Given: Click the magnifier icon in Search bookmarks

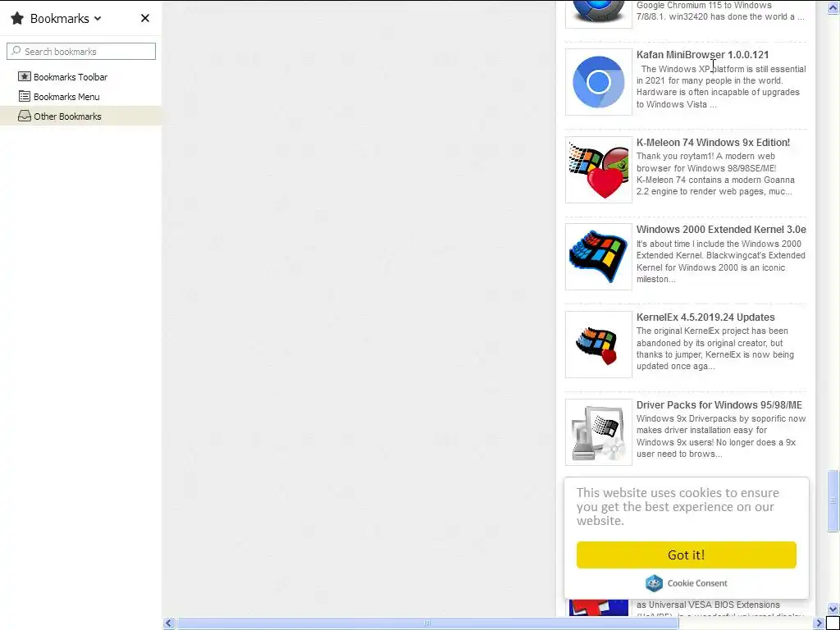Looking at the screenshot, I should coord(16,51).
